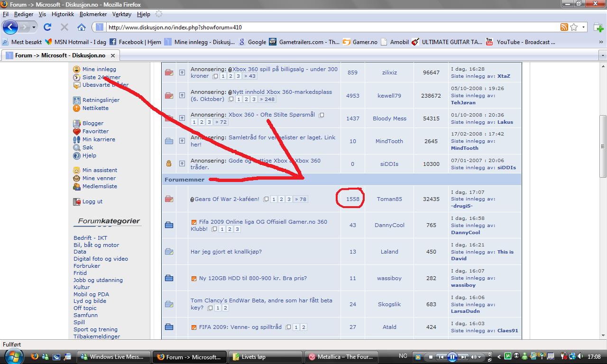Open the Gametrailers.com bookmark

pos(304,42)
